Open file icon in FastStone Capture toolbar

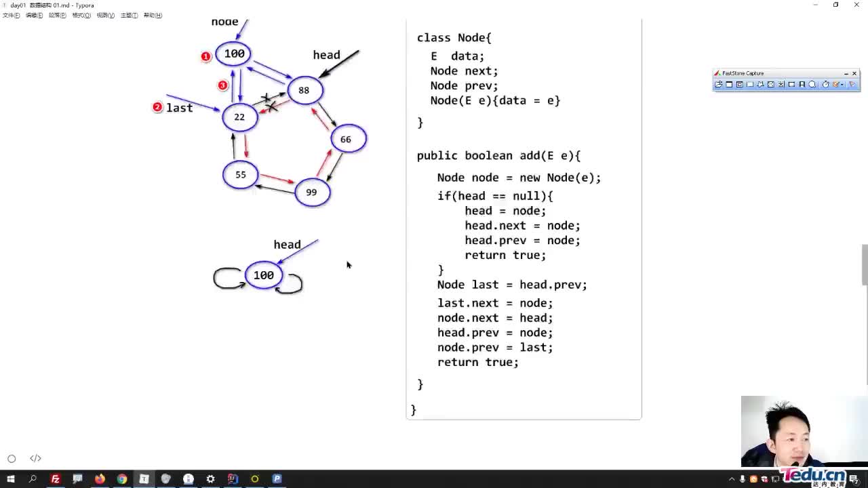pyautogui.click(x=719, y=84)
